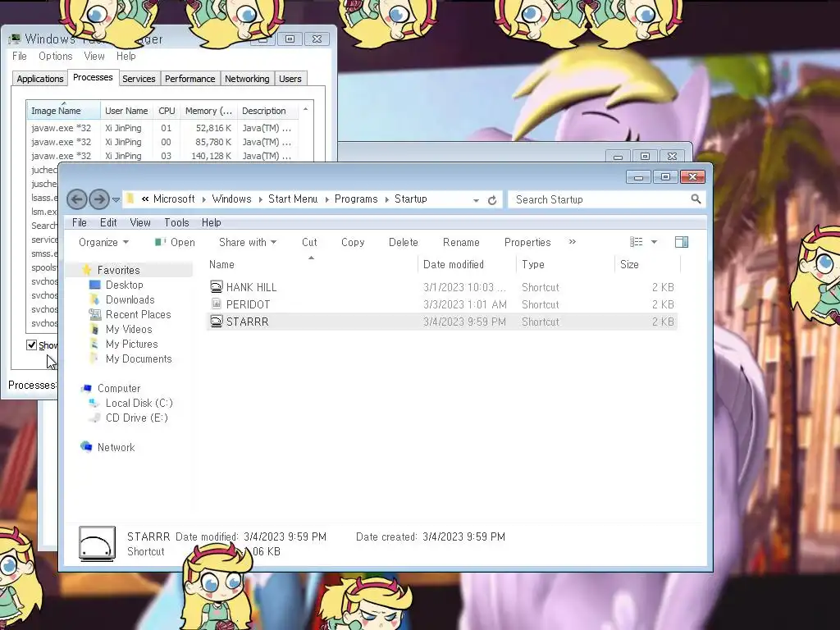
Task: Sort Task Manager by Image Name column
Action: pos(63,111)
